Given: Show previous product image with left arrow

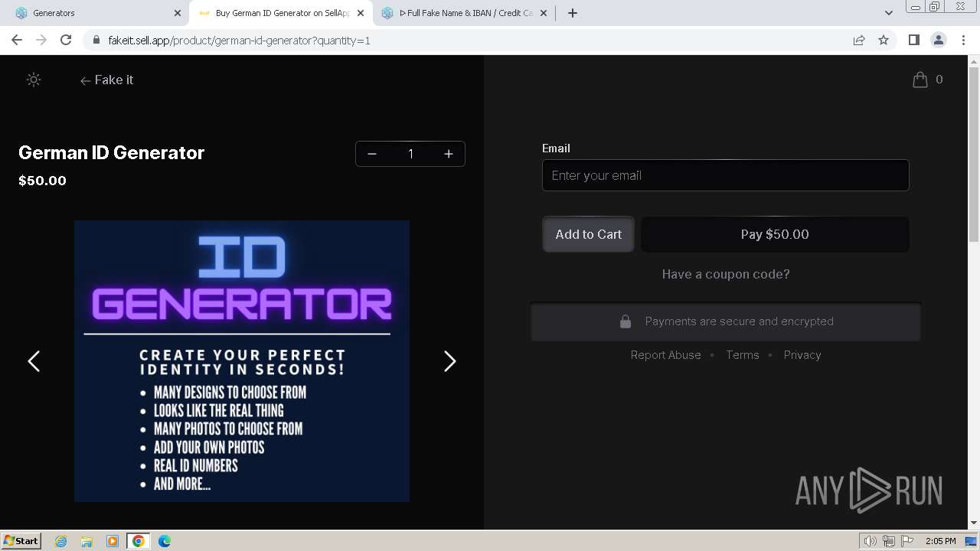Looking at the screenshot, I should click(34, 361).
